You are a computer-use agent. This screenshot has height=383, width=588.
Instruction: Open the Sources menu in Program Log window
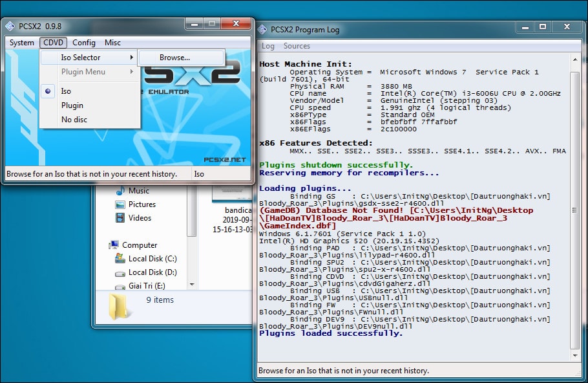(297, 46)
